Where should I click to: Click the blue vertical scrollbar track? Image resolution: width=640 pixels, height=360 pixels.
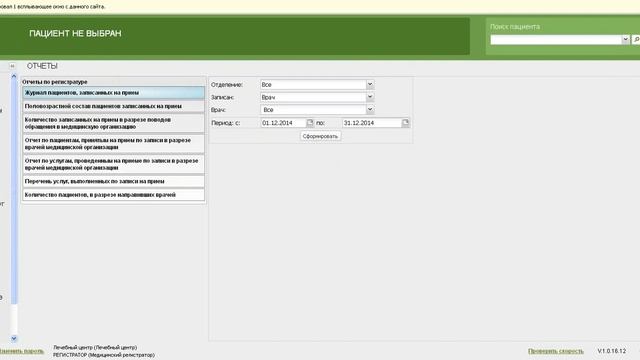point(14,192)
